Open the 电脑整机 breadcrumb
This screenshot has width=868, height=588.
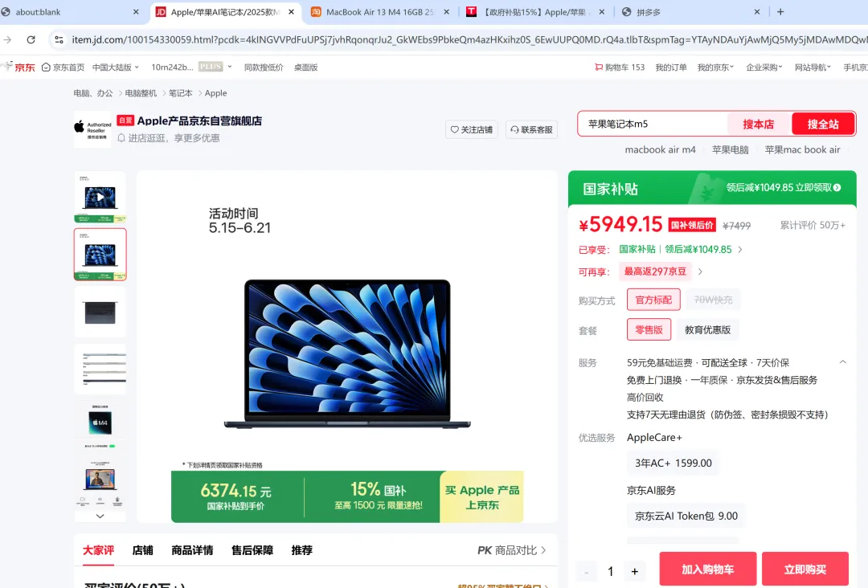[x=141, y=93]
